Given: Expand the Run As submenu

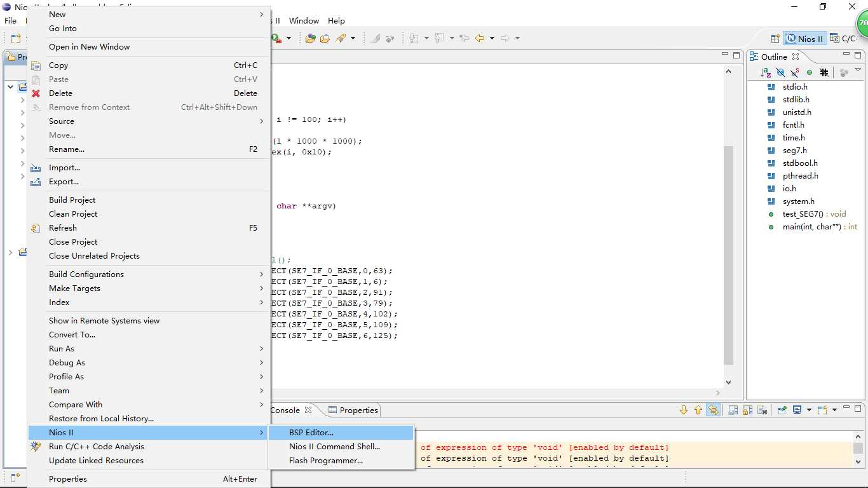Looking at the screenshot, I should pos(149,349).
